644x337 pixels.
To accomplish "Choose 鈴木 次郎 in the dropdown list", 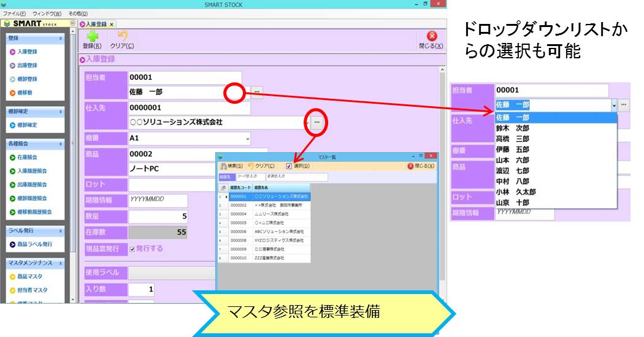I will pos(556,128).
